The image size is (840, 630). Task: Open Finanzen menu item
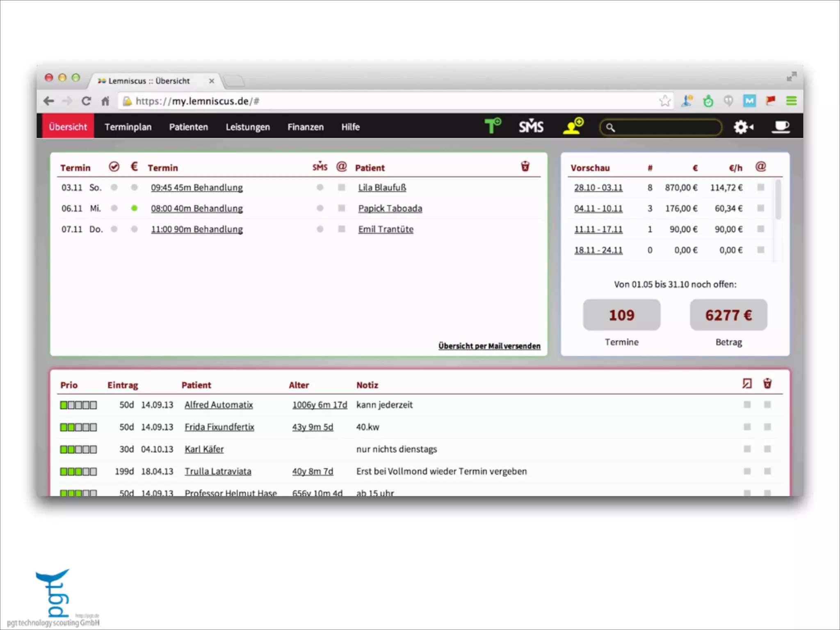306,127
